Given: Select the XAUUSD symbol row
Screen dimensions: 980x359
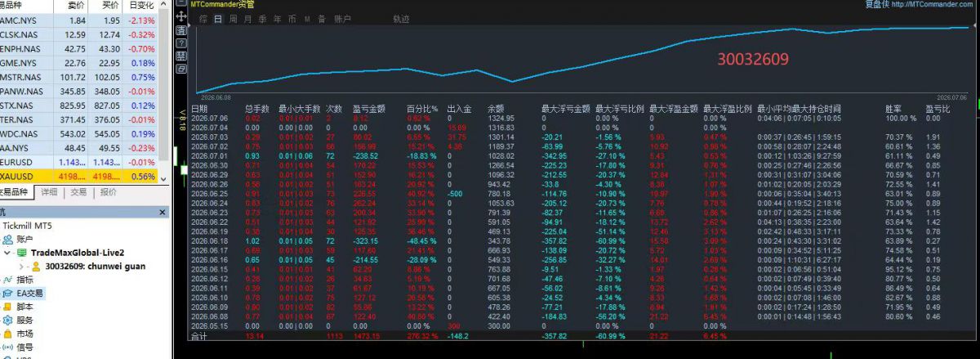Looking at the screenshot, I should [80, 177].
